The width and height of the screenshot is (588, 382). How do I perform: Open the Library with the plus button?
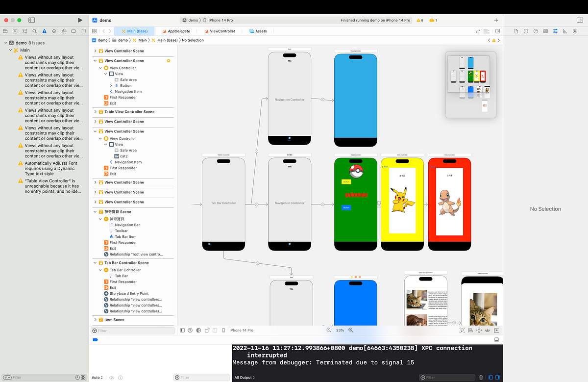(496, 20)
